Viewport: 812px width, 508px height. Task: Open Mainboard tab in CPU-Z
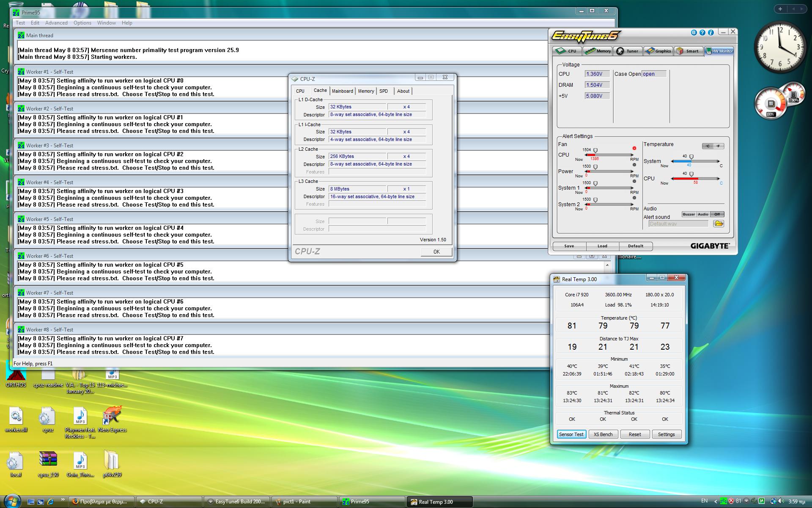point(343,91)
